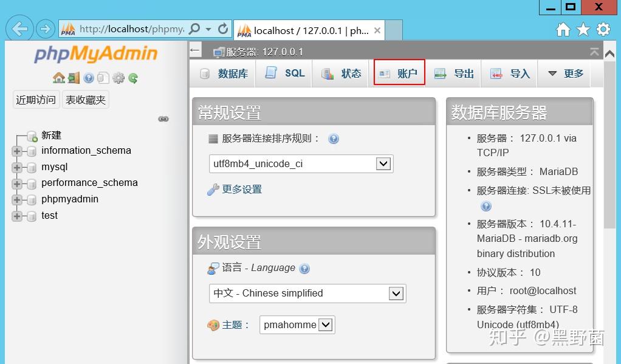Screen dimensions: 621x364
Task: Open the pmahomme theme dropdown
Action: [x=326, y=325]
